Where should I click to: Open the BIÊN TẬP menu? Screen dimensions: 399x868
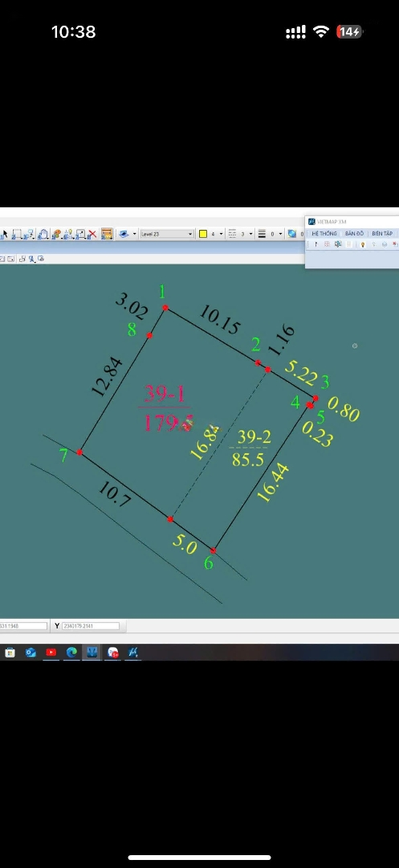[x=382, y=234]
